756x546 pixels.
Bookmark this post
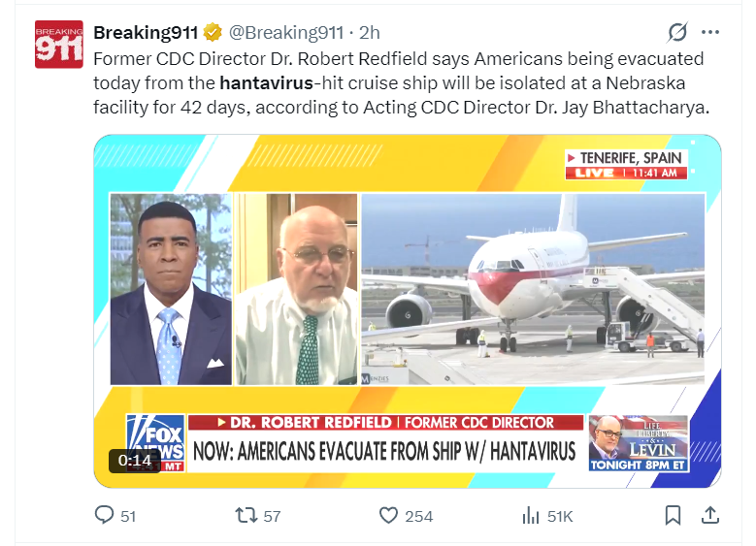[673, 516]
